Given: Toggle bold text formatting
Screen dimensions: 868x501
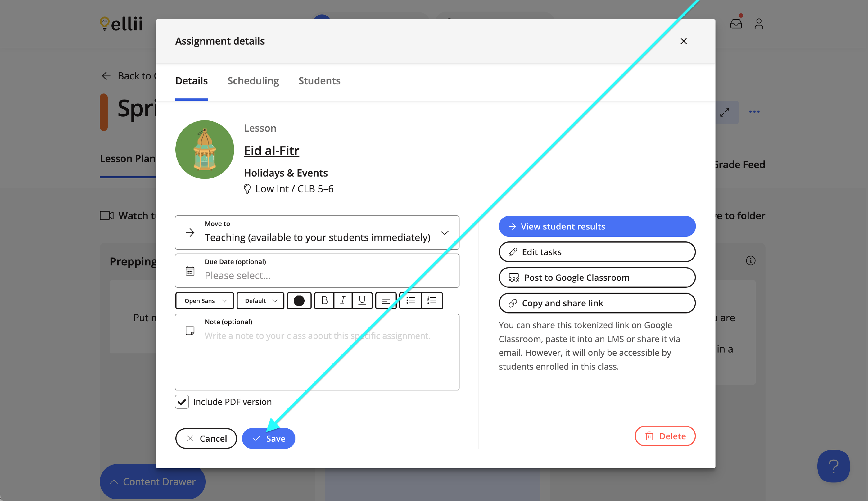Looking at the screenshot, I should (324, 301).
